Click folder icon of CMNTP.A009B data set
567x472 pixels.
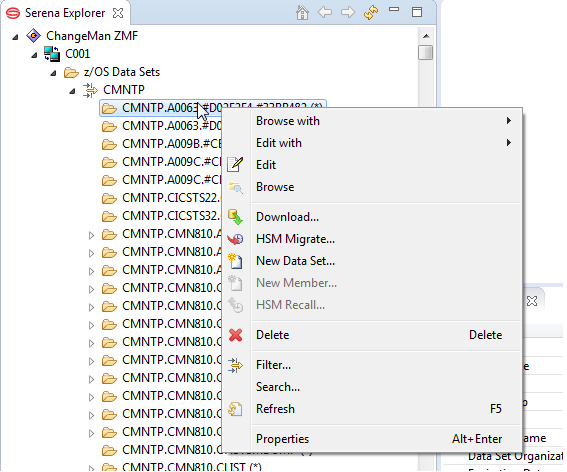point(109,144)
